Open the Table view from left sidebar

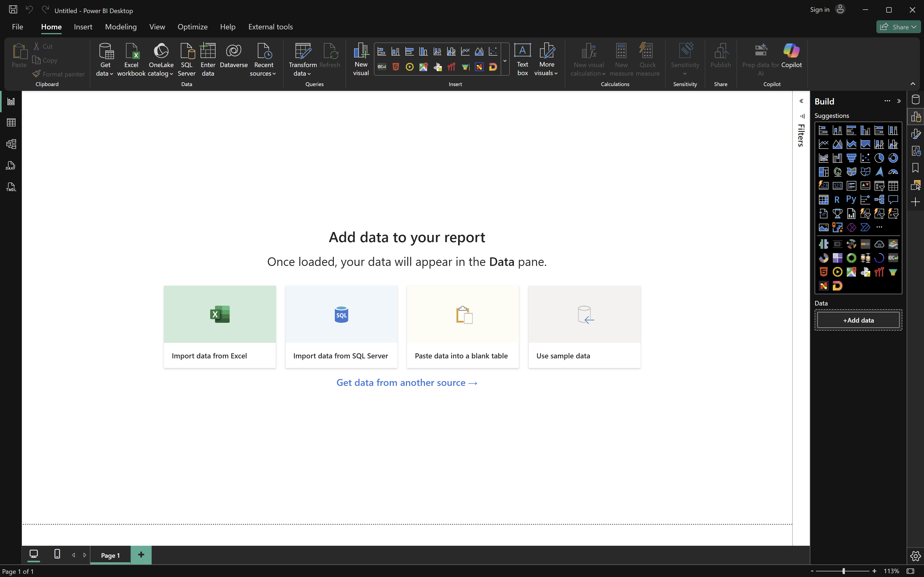point(11,122)
